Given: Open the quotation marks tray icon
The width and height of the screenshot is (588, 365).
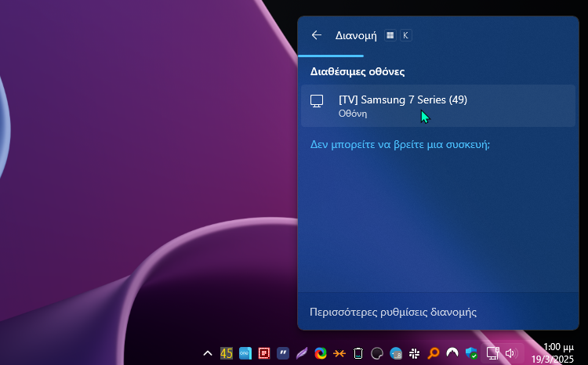Looking at the screenshot, I should pyautogui.click(x=283, y=353).
